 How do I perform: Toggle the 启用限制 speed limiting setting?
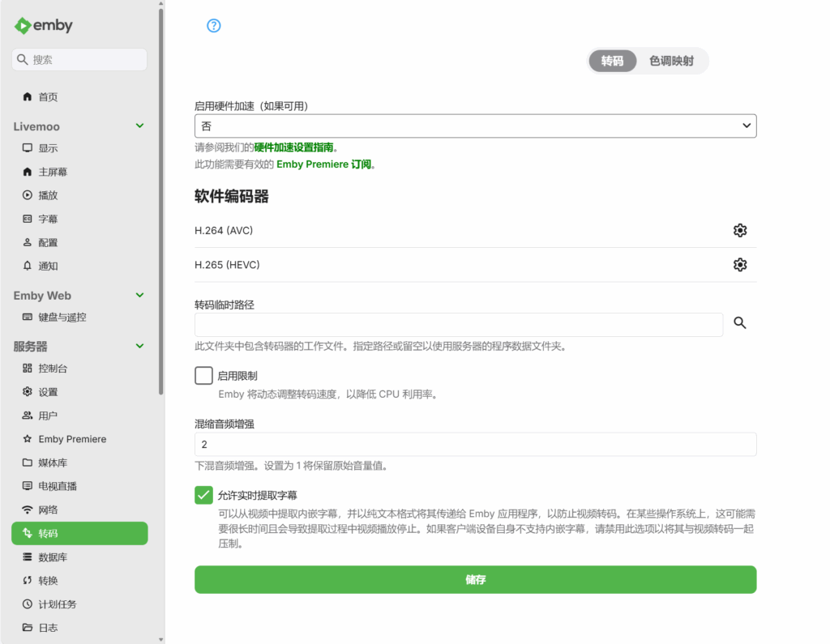tap(203, 375)
